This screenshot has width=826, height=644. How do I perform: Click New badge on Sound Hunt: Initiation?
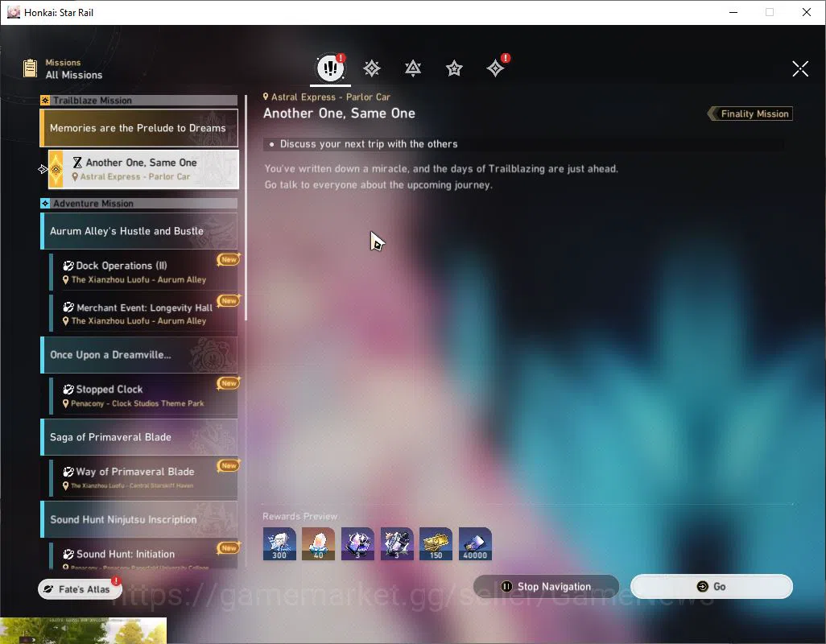click(229, 548)
